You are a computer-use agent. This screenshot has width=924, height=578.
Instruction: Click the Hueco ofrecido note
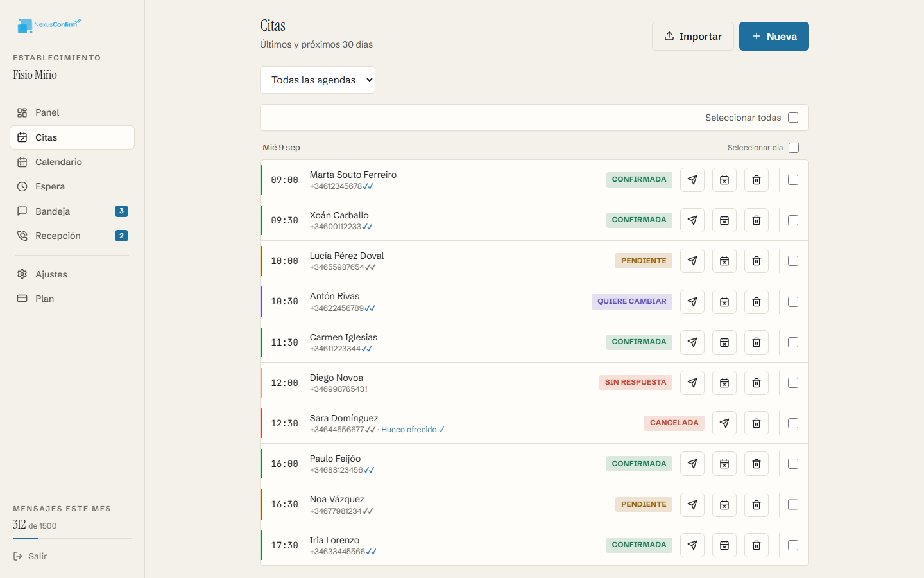pos(413,430)
